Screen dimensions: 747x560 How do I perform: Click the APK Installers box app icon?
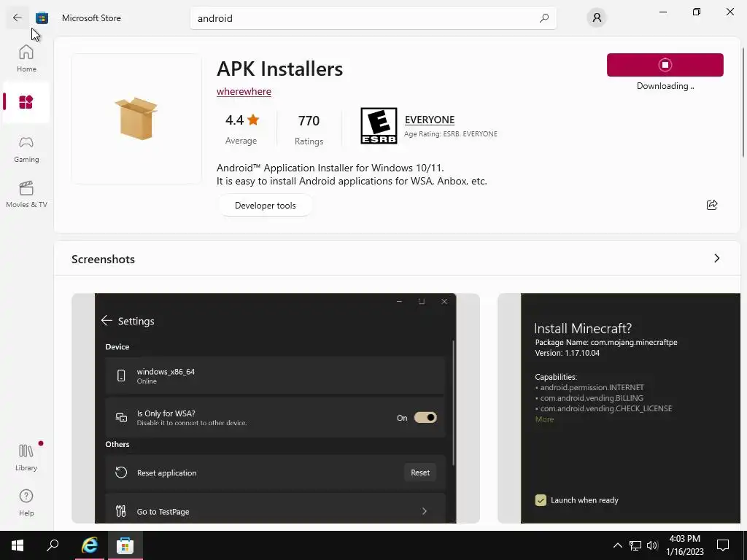136,119
